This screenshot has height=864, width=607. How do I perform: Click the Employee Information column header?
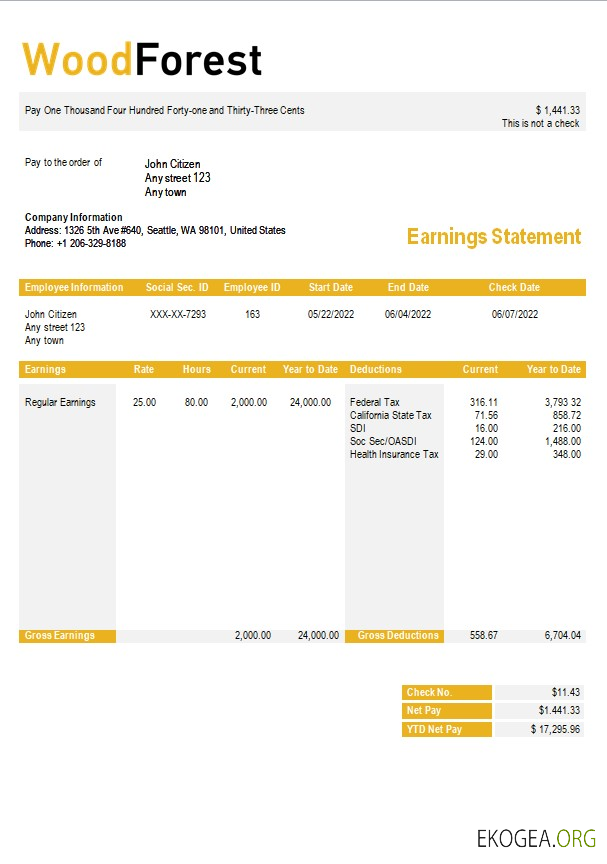74,288
